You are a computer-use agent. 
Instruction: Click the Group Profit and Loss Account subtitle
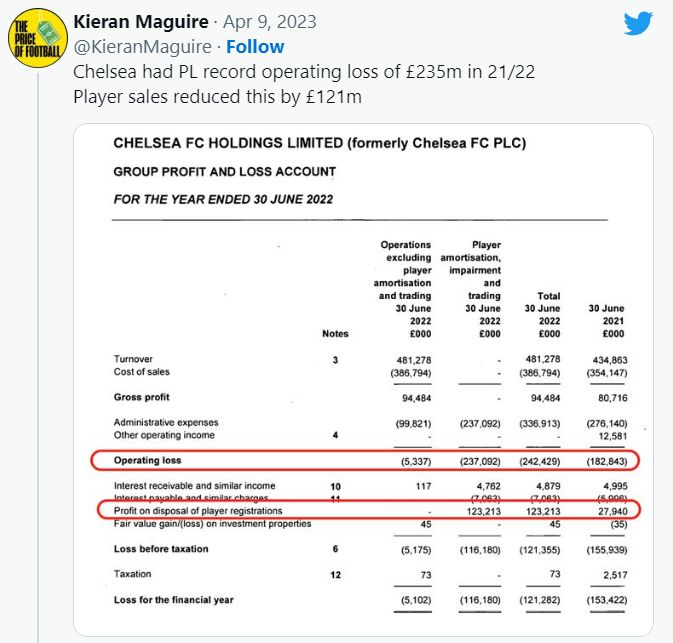tap(224, 171)
